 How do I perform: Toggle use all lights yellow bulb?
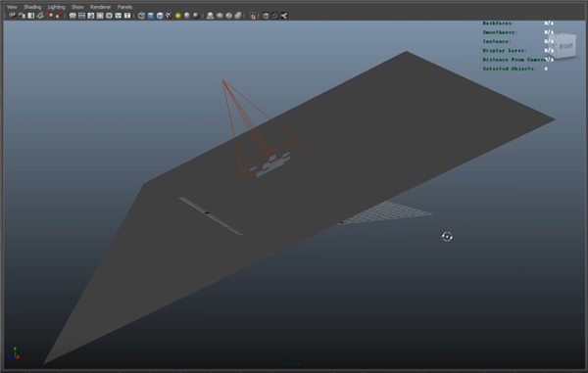coord(177,16)
